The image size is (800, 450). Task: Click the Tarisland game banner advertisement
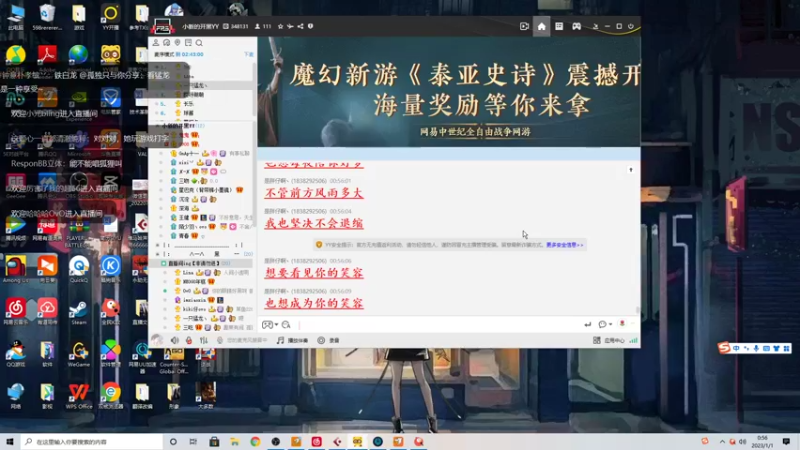pos(449,92)
